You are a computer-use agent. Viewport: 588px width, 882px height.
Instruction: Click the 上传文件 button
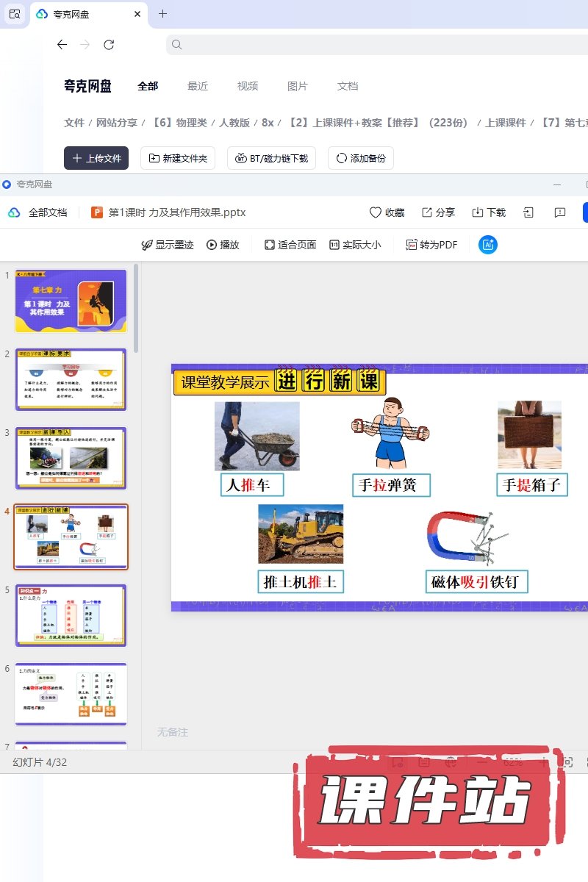point(96,158)
